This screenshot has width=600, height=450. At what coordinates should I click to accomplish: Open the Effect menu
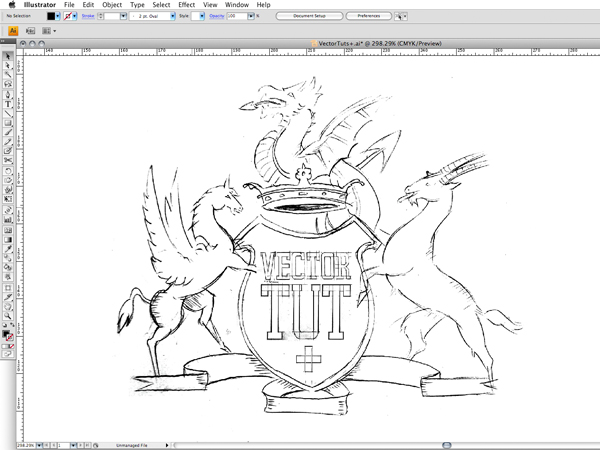click(x=187, y=5)
